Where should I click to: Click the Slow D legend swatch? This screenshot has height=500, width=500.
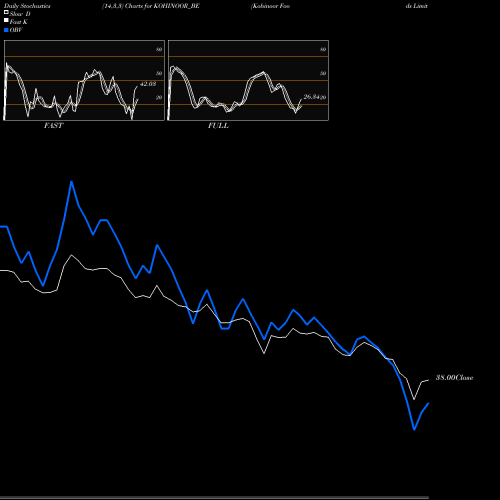click(6, 12)
